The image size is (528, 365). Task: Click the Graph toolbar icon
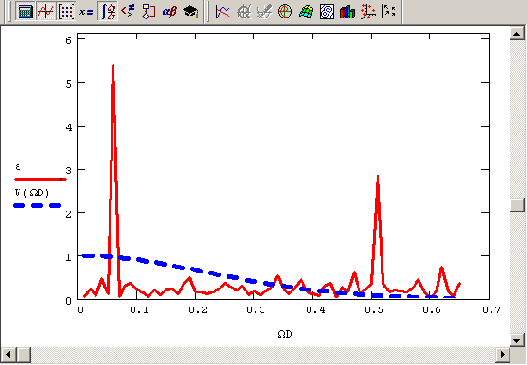(x=46, y=12)
